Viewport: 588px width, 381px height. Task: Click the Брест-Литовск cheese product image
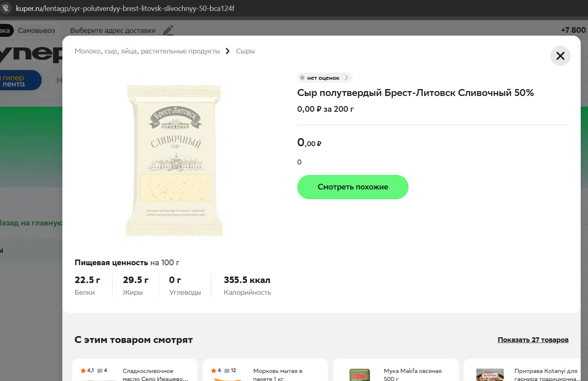[174, 160]
